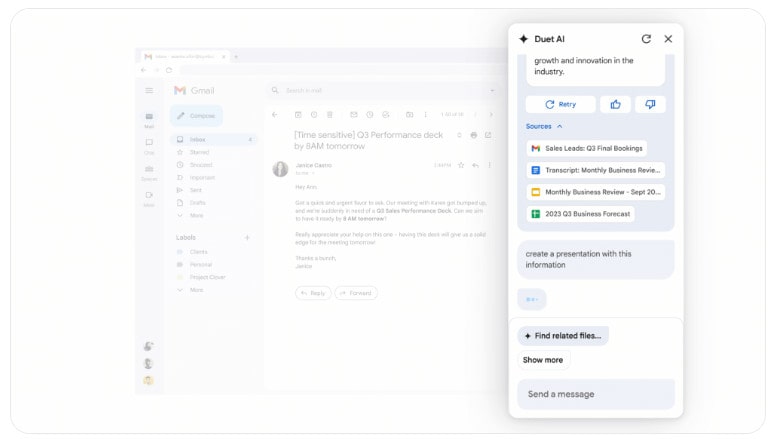Go to the next email with right chevron
The image size is (773, 439).
click(491, 115)
